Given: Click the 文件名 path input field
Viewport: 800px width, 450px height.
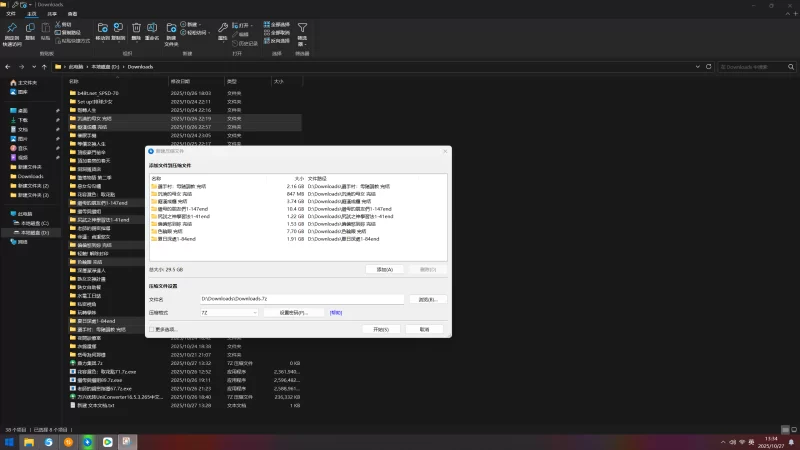Looking at the screenshot, I should [301, 298].
